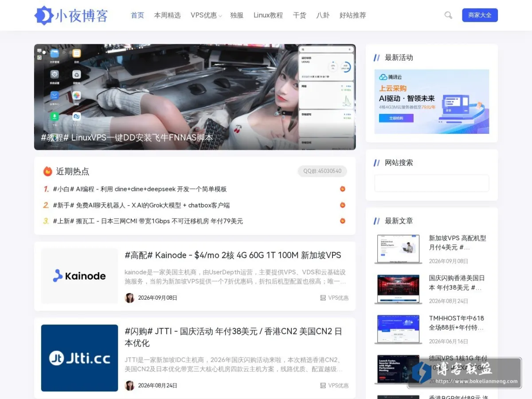Viewport: 532px width, 399px height.
Task: Click the 小夜博客 site logo
Action: click(x=71, y=16)
